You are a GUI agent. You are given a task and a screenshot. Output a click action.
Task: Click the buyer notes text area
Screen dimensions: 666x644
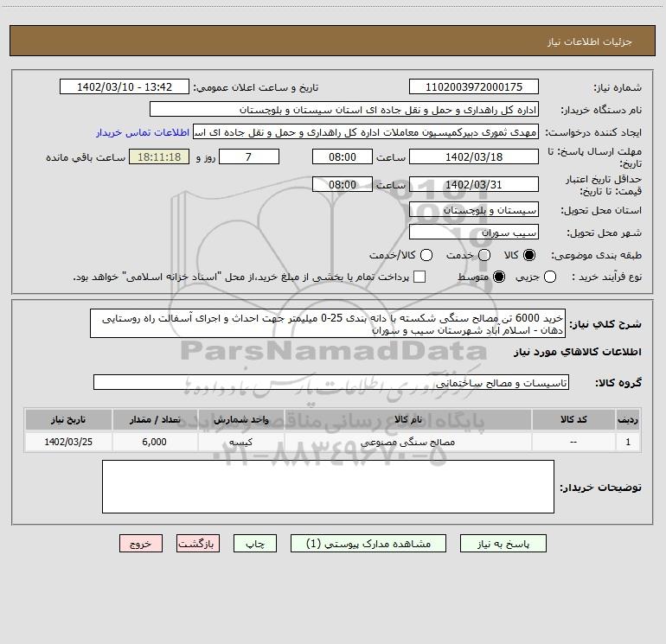coord(329,487)
